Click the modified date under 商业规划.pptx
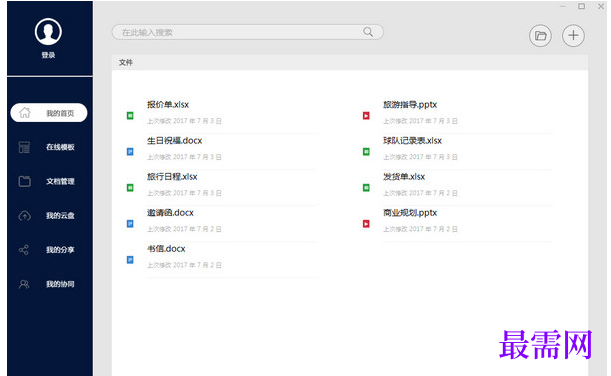Screen dimensions: 611x376 pyautogui.click(x=420, y=229)
